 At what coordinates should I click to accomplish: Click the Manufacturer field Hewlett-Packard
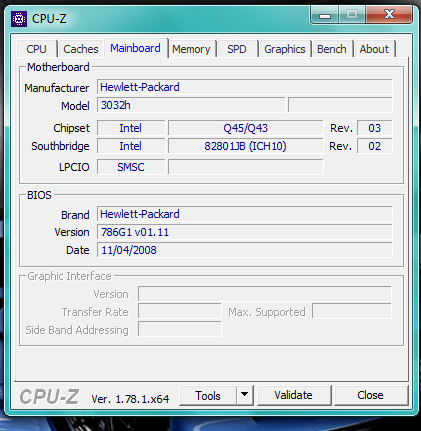(245, 87)
